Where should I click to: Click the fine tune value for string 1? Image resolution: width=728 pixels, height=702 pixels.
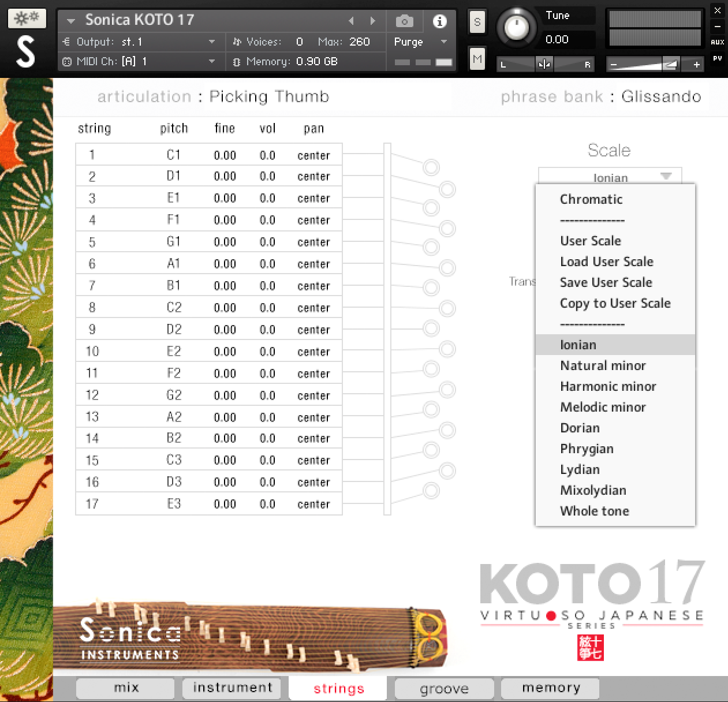point(225,154)
